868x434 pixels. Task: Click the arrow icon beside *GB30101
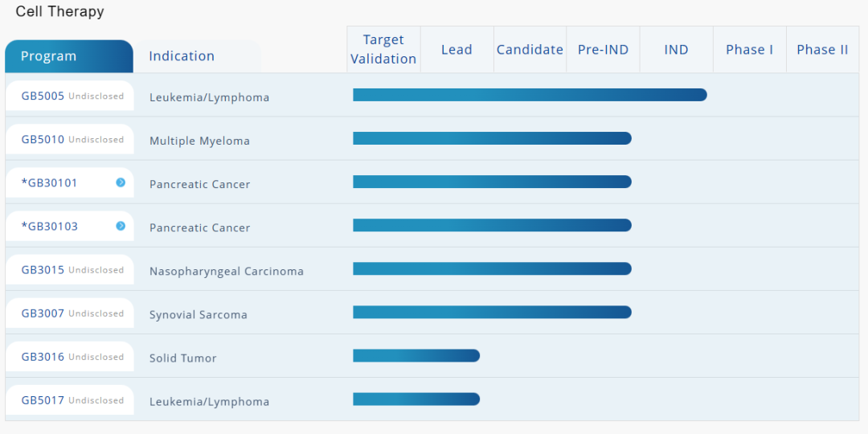(x=121, y=182)
